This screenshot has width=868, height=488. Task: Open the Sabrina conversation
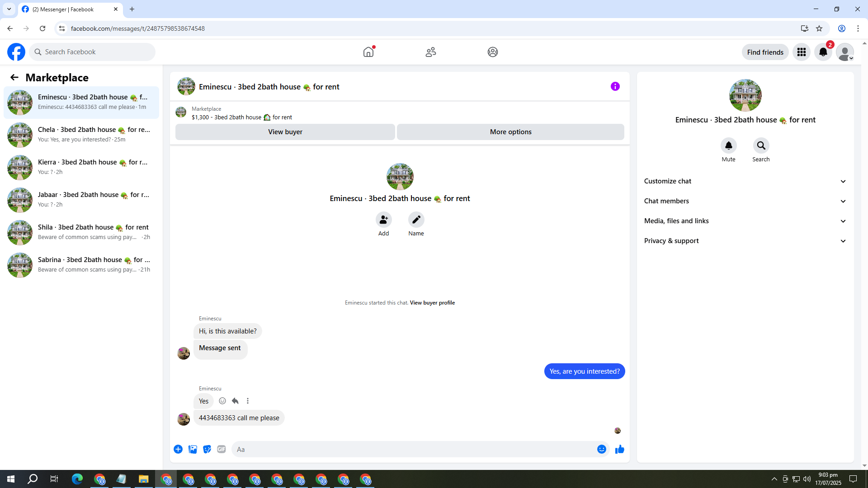[x=81, y=265]
